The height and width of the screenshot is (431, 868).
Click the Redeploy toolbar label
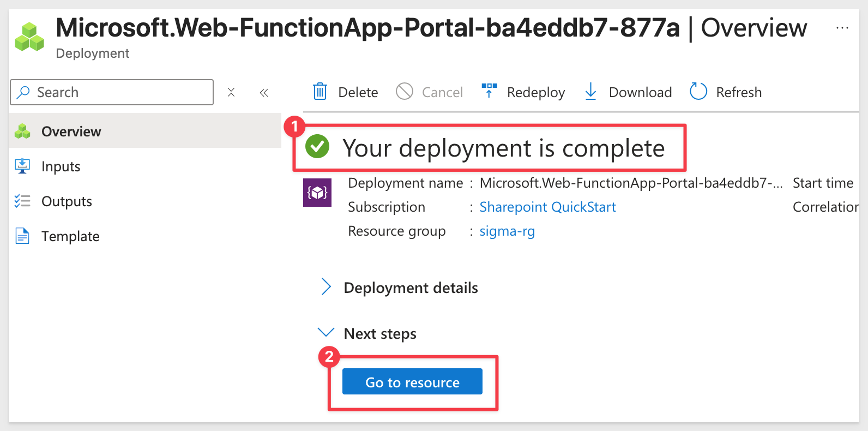click(536, 93)
